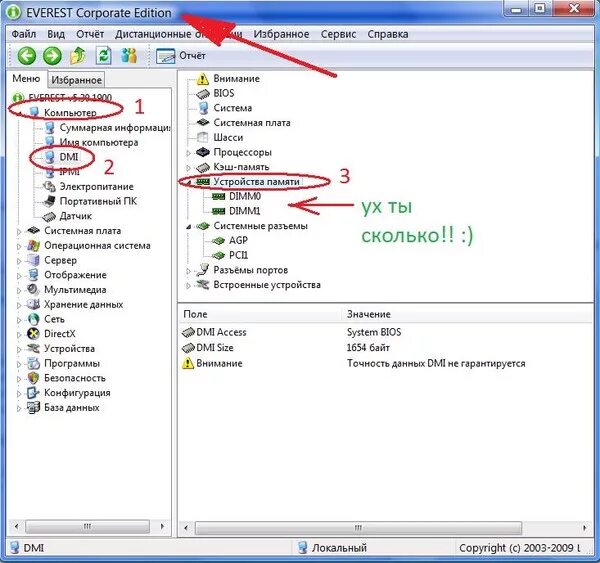Expand the Мультимедиа node
The image size is (600, 563).
pyautogui.click(x=18, y=290)
